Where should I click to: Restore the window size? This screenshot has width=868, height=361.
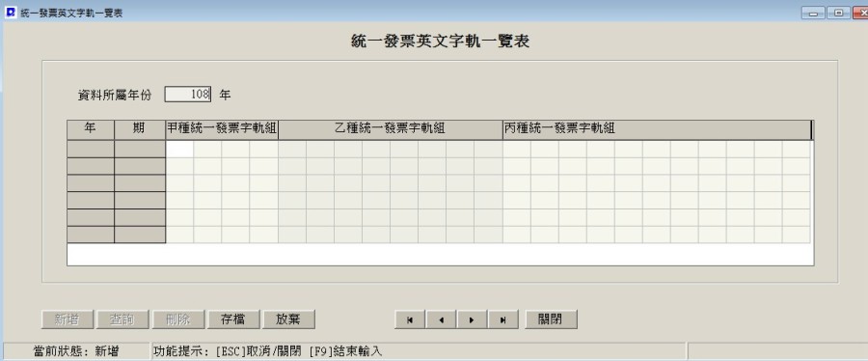click(x=839, y=13)
